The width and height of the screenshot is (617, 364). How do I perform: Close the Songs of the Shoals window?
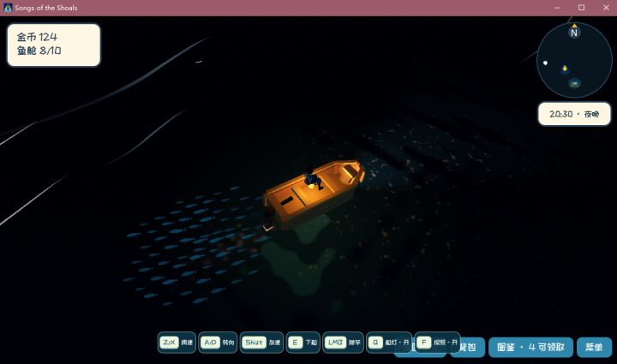point(606,8)
